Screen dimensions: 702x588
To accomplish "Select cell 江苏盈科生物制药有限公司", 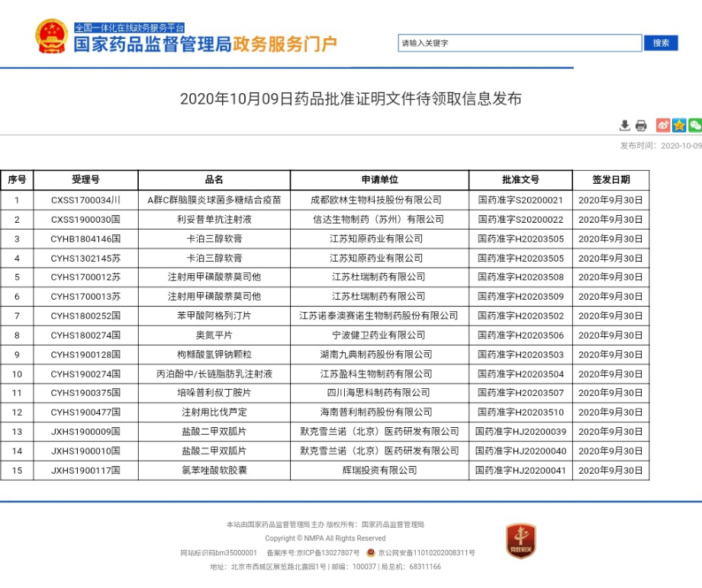I will click(x=380, y=374).
